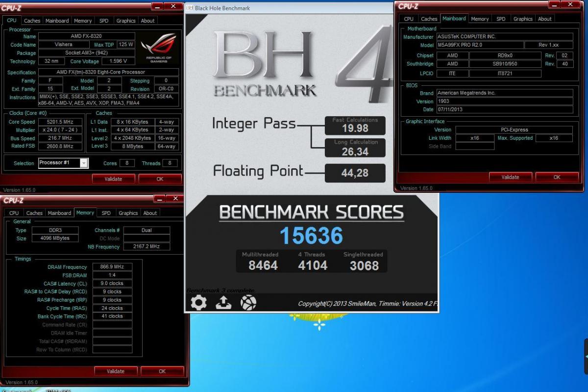The image size is (588, 392).
Task: Open SPD tab in Memory CPU-Z window
Action: (106, 213)
